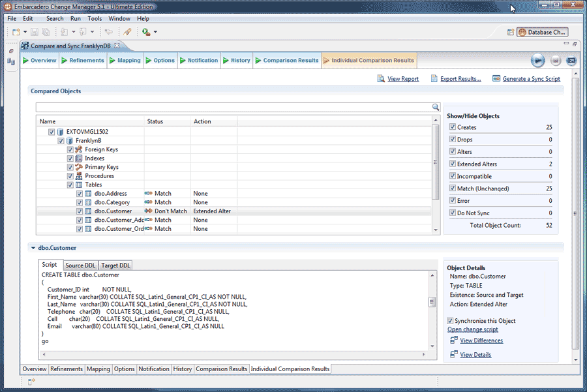This screenshot has width=587, height=392.
Task: Click the Import toolbar icon
Action: click(x=64, y=32)
